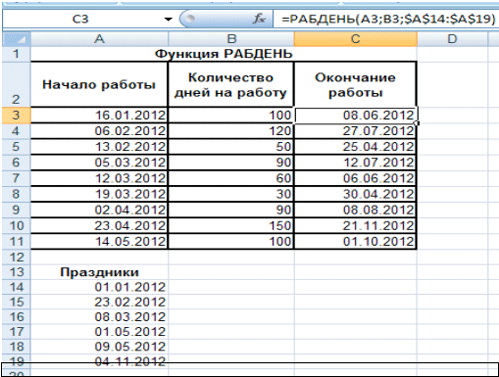Click the Select All corner triangle
The height and width of the screenshot is (377, 499).
click(17, 39)
